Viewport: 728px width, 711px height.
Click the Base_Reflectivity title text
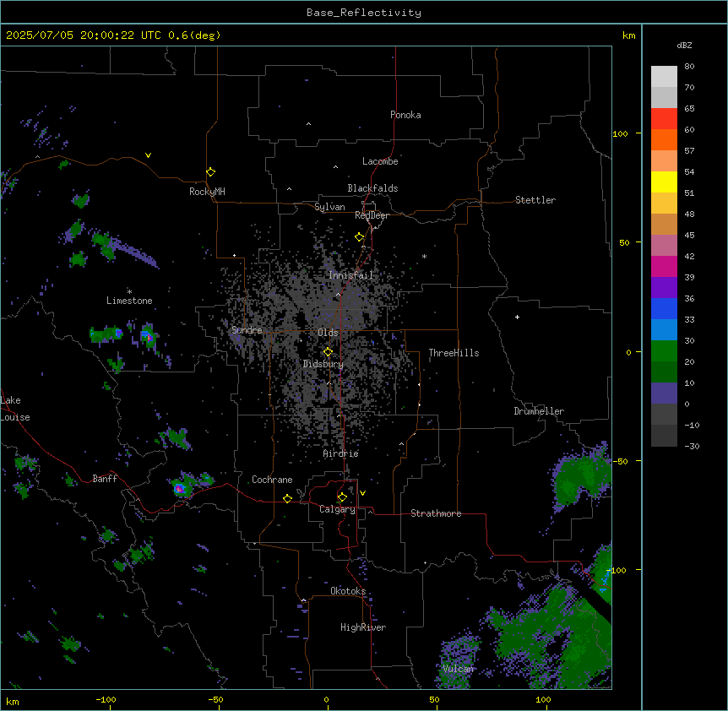click(364, 13)
